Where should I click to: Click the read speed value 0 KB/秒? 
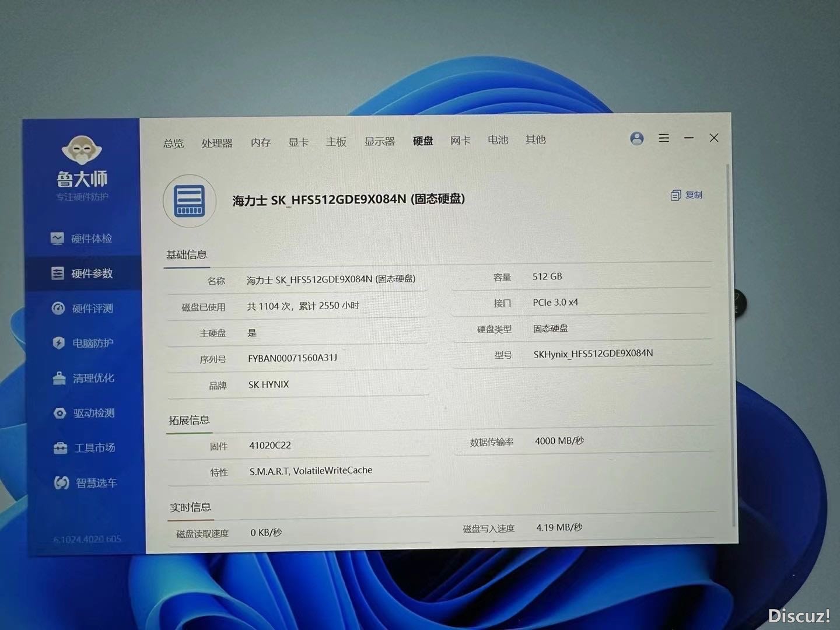point(266,533)
